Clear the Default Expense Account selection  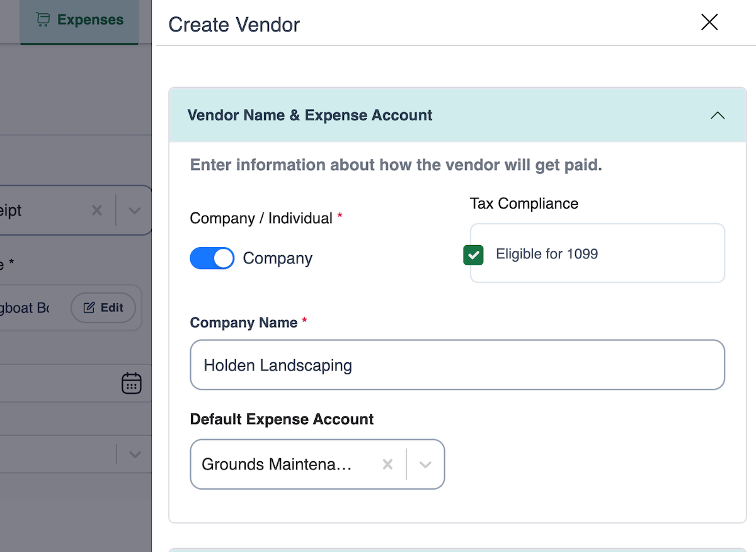pos(388,464)
